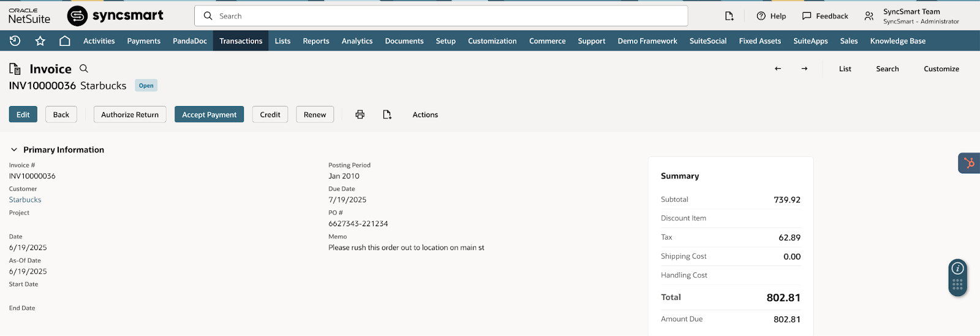Click the Renew button

[x=315, y=115]
